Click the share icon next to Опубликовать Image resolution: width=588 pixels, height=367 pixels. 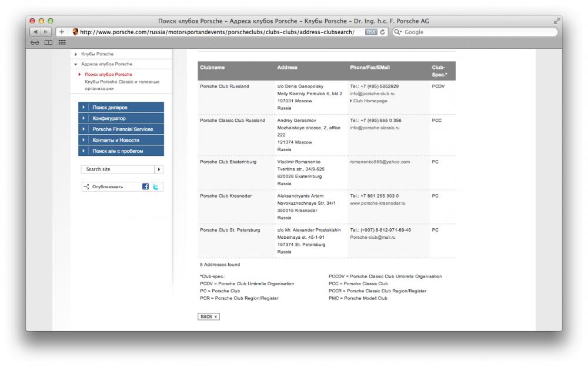pos(86,186)
